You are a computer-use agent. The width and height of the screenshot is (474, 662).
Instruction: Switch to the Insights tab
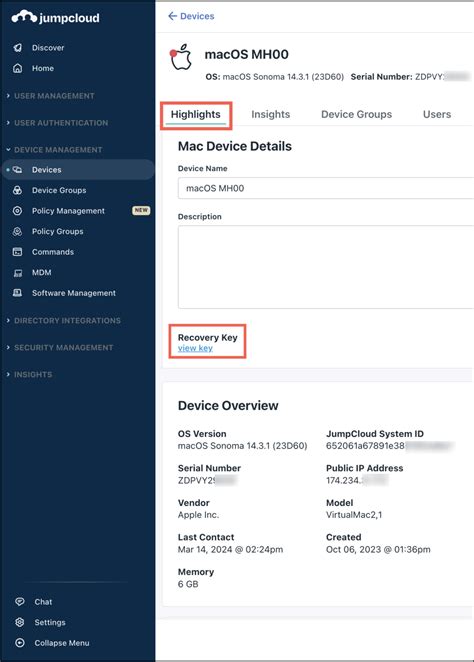click(x=271, y=114)
